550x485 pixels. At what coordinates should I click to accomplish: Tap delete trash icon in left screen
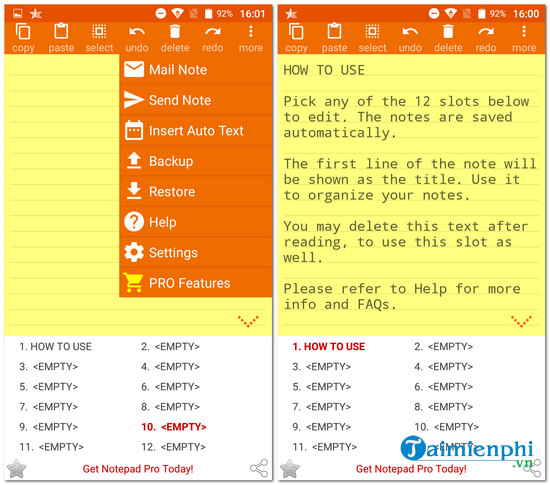[175, 32]
